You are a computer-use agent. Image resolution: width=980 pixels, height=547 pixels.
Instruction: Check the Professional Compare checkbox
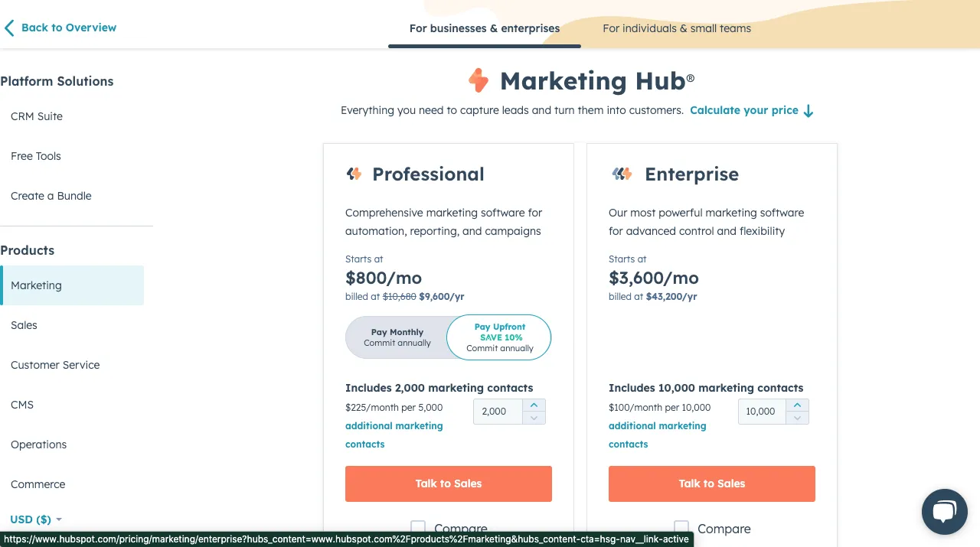[418, 528]
